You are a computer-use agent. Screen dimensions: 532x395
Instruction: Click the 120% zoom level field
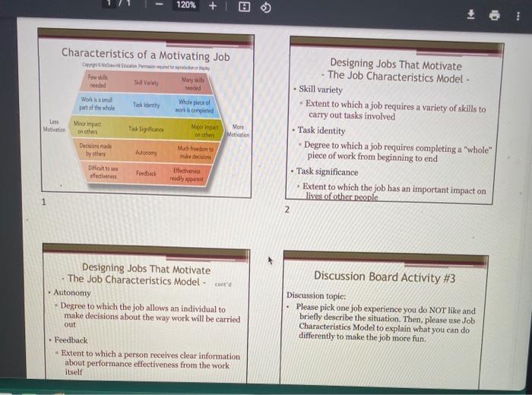pos(185,5)
